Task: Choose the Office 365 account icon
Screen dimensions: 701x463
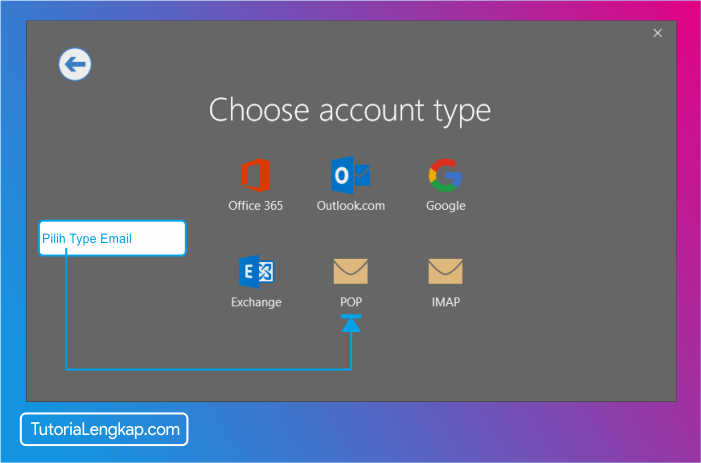Action: point(256,175)
